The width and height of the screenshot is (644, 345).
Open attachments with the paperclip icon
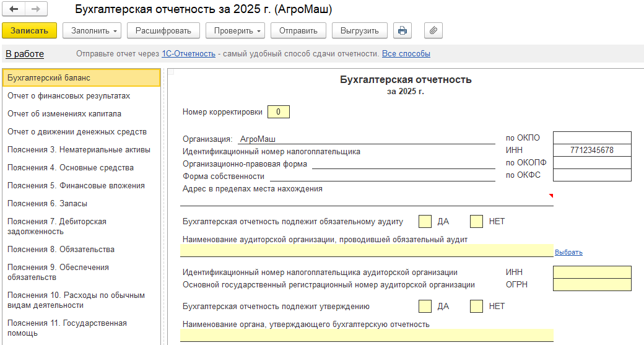click(x=433, y=30)
